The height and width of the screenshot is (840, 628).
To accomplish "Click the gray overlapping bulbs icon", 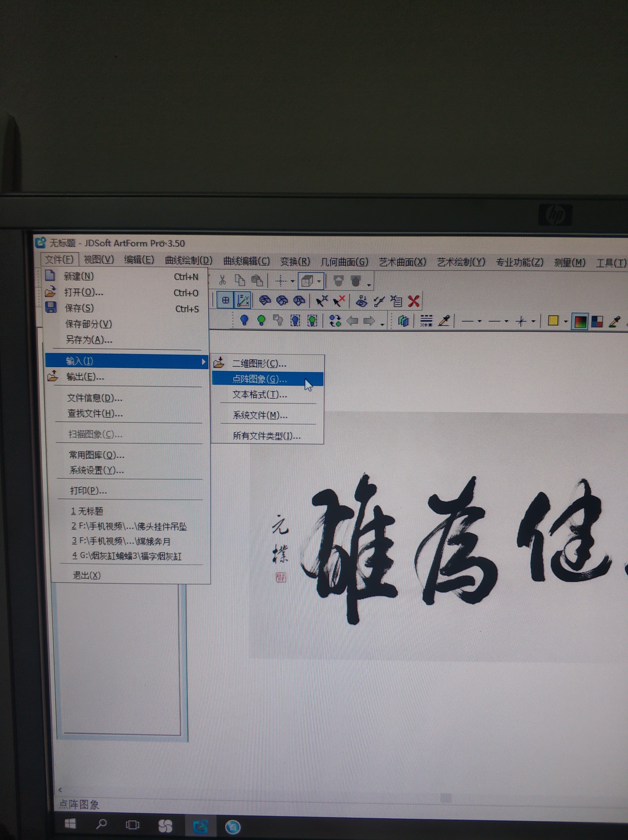I will click(278, 320).
